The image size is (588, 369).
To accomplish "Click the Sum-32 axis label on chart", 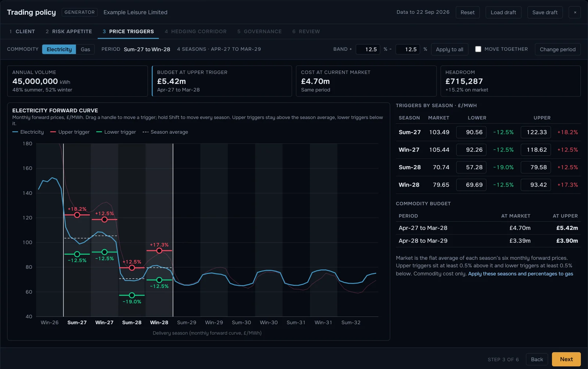I will 351,322.
